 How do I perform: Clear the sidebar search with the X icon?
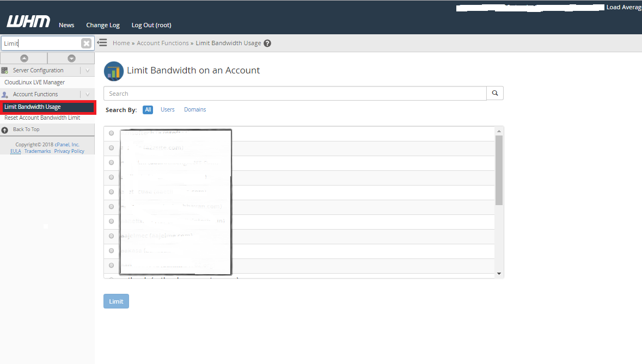click(x=86, y=44)
